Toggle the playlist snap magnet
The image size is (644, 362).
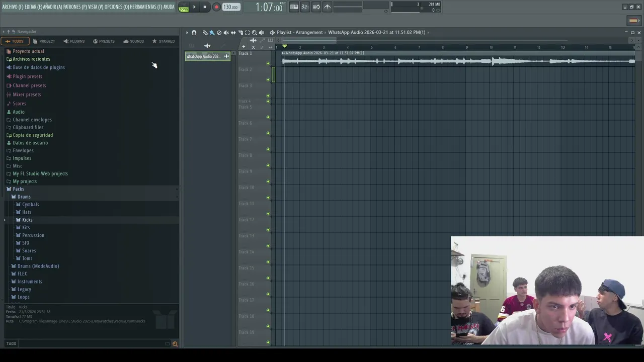coord(194,33)
